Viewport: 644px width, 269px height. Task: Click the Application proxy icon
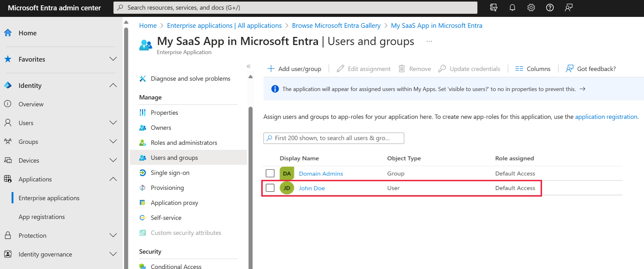pyautogui.click(x=143, y=203)
